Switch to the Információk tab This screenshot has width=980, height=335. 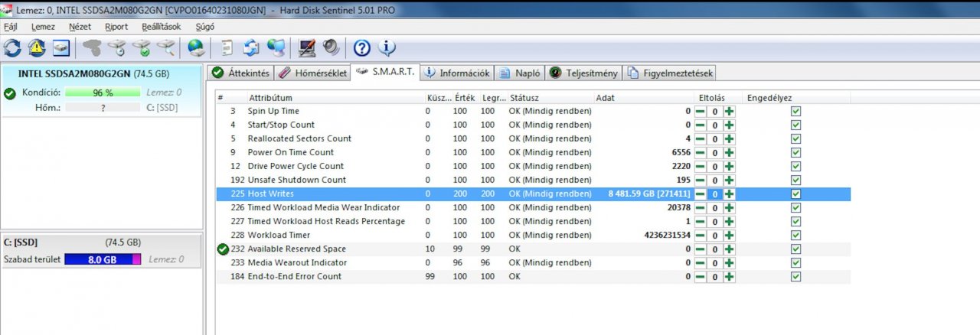click(x=457, y=73)
